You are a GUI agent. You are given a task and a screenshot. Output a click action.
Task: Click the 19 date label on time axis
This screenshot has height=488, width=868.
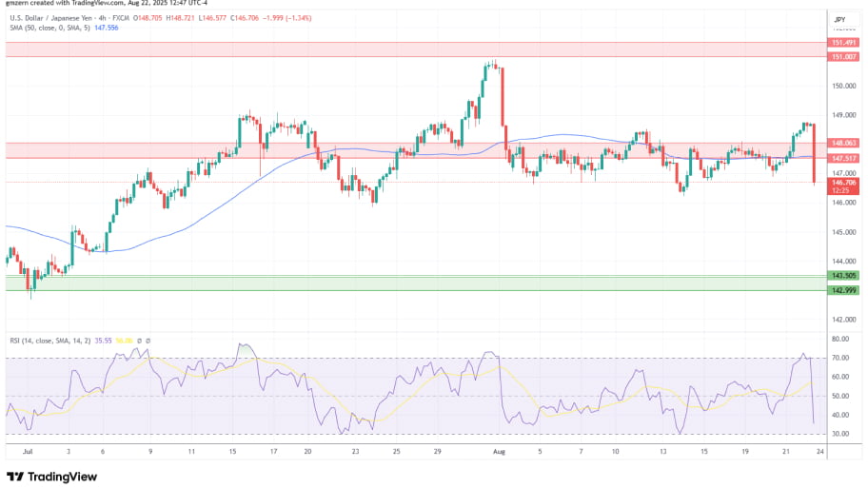(x=745, y=452)
